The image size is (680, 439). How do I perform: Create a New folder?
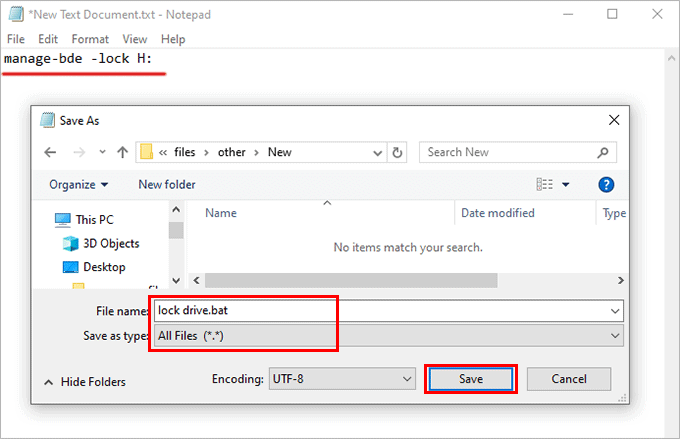(167, 185)
